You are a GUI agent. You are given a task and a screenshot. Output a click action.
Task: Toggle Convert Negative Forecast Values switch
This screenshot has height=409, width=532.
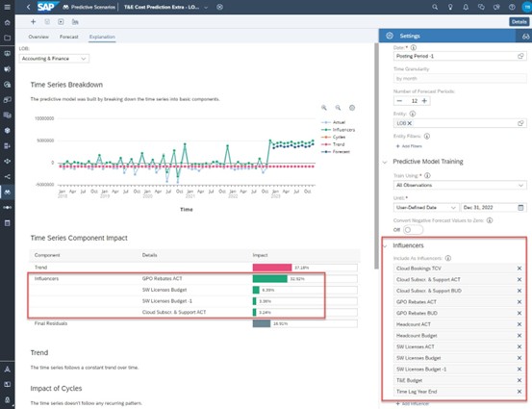(413, 230)
